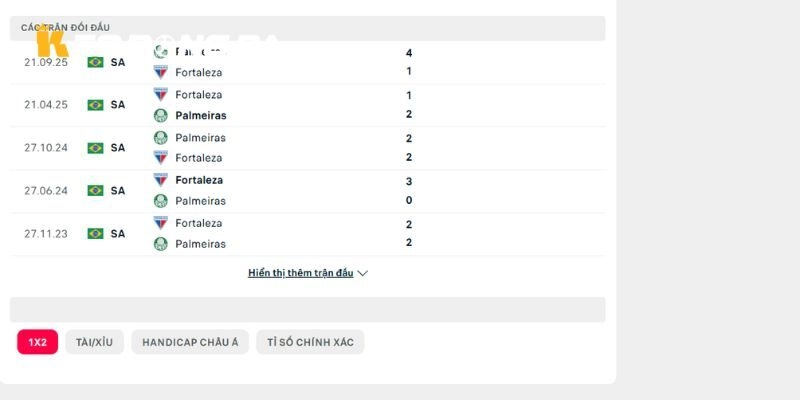Click Palmeiras crest in 27.10.24 match
The height and width of the screenshot is (400, 800).
(x=161, y=138)
